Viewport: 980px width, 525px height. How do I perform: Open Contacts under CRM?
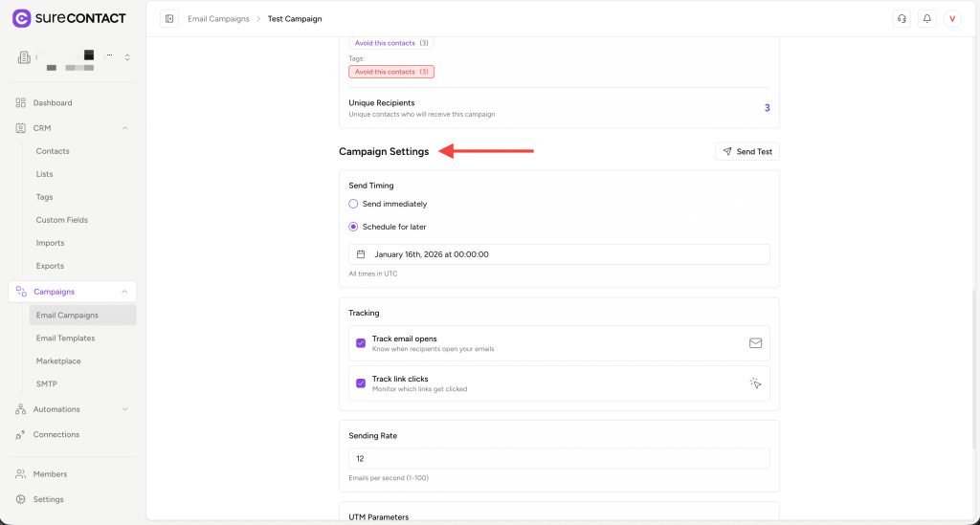coord(53,151)
